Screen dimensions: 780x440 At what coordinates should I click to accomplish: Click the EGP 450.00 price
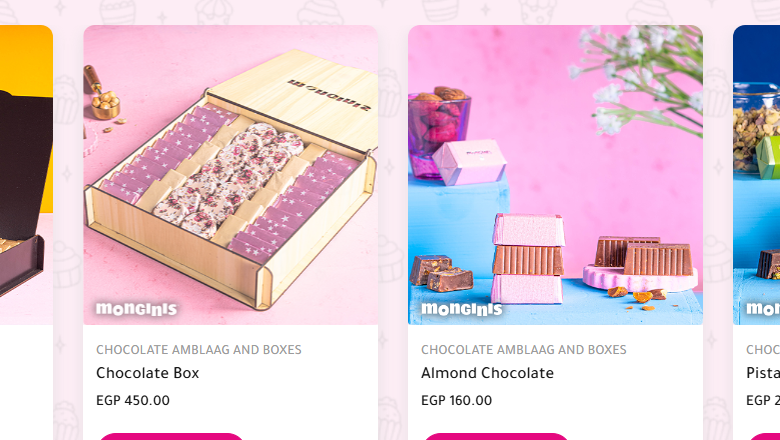[x=133, y=400]
